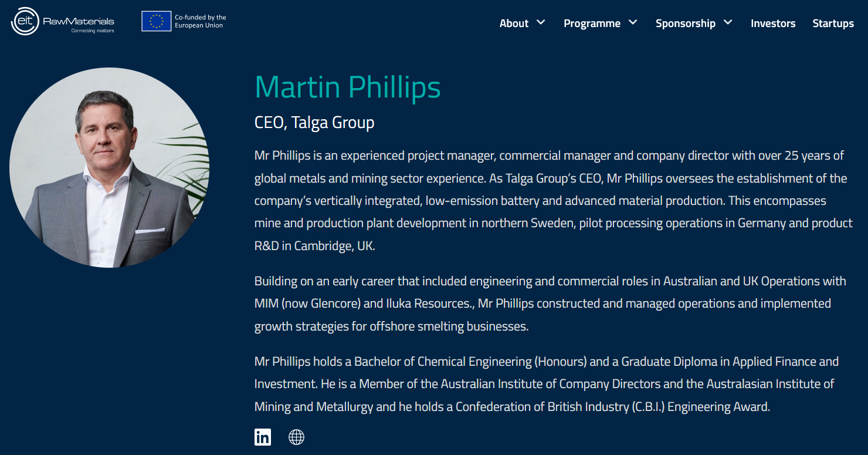Open Martin Phillips' LinkedIn profile icon
868x455 pixels.
coord(263,437)
